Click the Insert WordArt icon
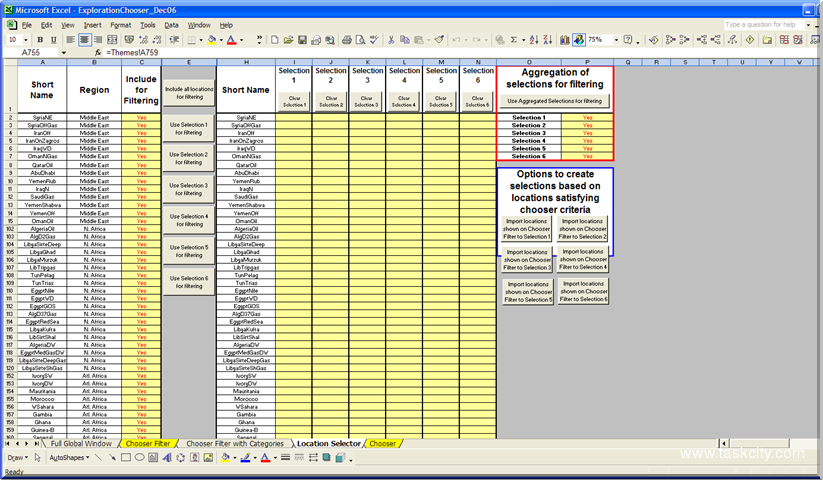Viewport: 823px width, 480px height. click(166, 458)
